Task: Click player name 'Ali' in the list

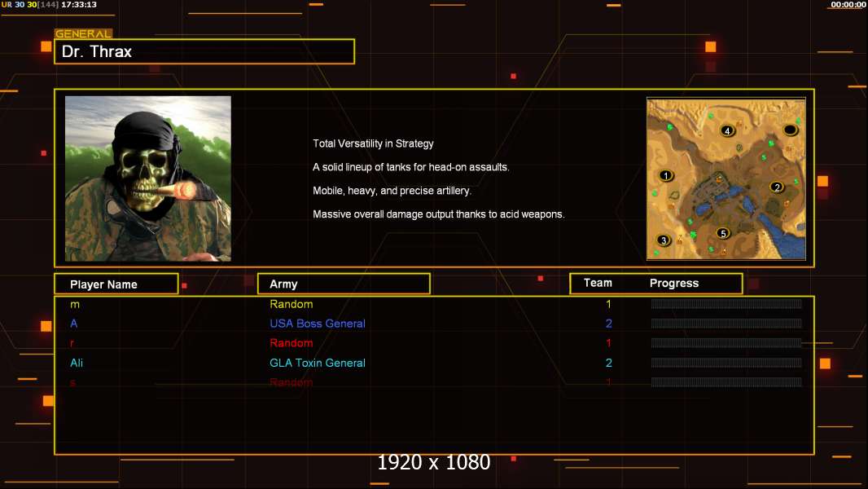Action: [x=77, y=363]
